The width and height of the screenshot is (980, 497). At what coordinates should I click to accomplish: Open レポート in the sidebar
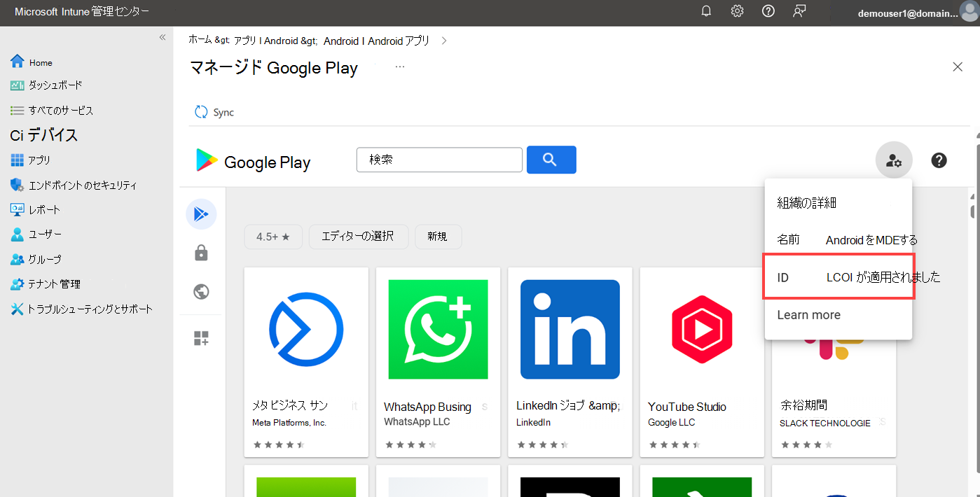[45, 210]
